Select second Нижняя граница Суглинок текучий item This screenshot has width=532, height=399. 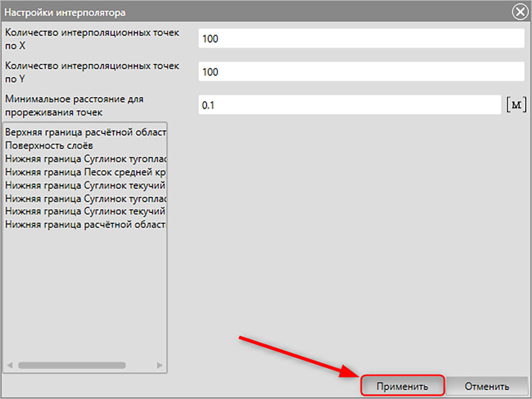pyautogui.click(x=85, y=211)
